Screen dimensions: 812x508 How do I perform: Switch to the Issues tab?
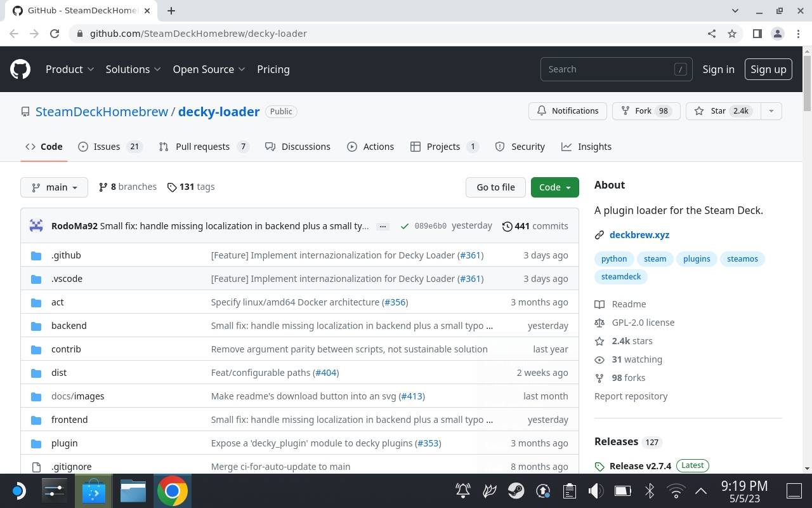[110, 147]
